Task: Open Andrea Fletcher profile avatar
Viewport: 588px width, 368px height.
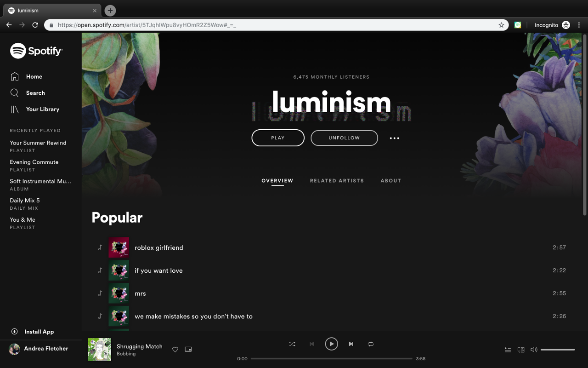Action: [14, 349]
